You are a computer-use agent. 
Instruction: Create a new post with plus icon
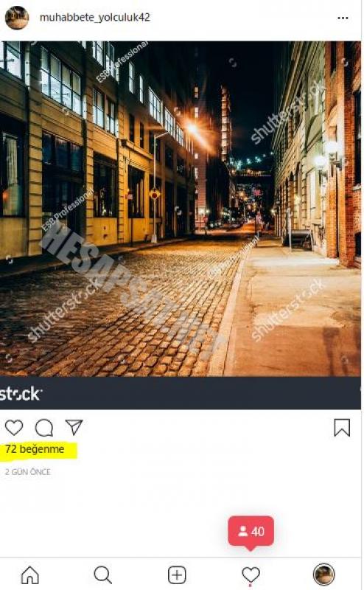coord(177,575)
